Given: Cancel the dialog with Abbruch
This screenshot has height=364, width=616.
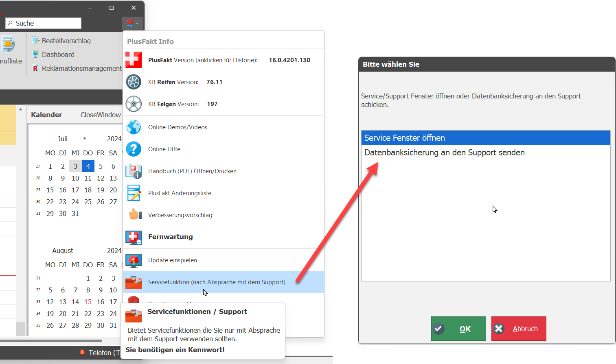Looking at the screenshot, I should [519, 329].
